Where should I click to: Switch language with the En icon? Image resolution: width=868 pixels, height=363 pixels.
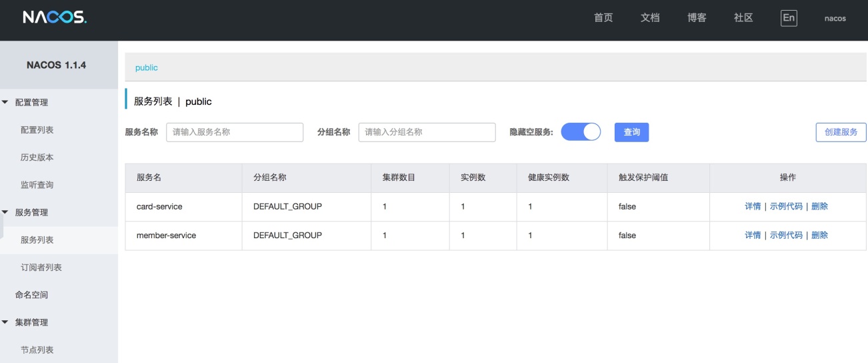(789, 18)
